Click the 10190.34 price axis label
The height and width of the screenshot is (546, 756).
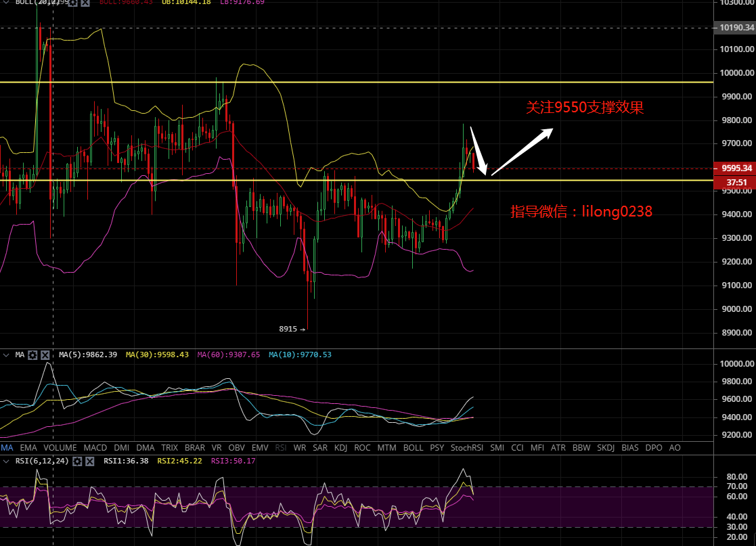point(734,28)
